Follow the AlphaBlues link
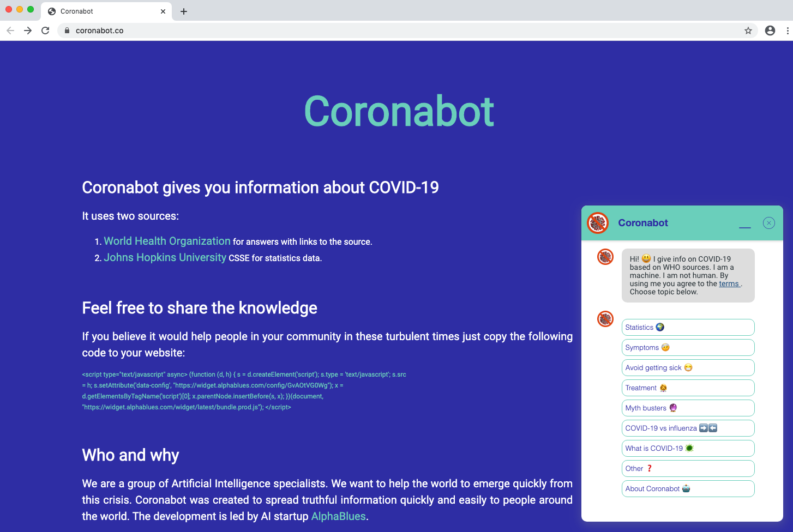The height and width of the screenshot is (532, 793). (339, 516)
